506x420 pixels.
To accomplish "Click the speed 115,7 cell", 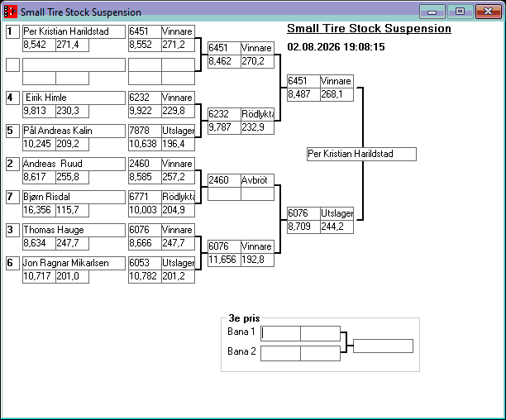I will (x=72, y=210).
